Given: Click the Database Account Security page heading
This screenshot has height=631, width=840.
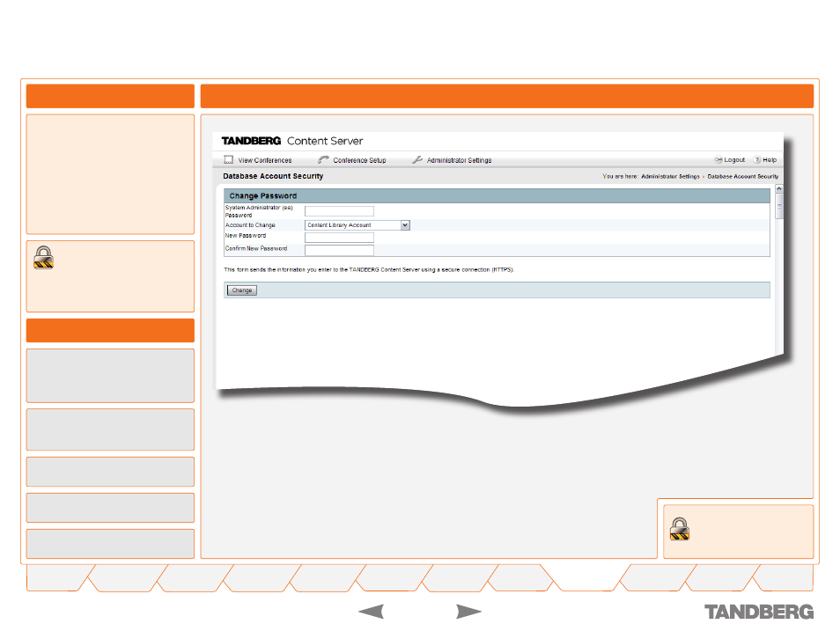Looking at the screenshot, I should [273, 176].
